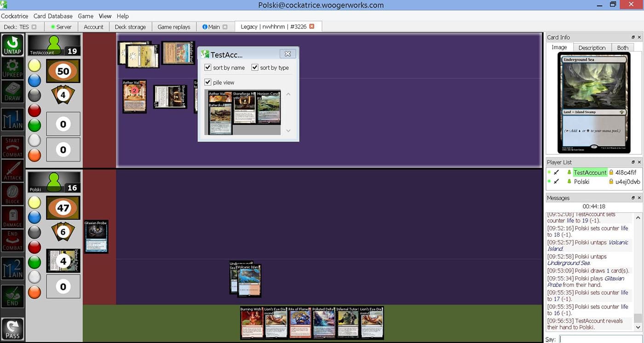This screenshot has height=343, width=644.
Task: Select the Upkeep phase icon
Action: point(12,68)
